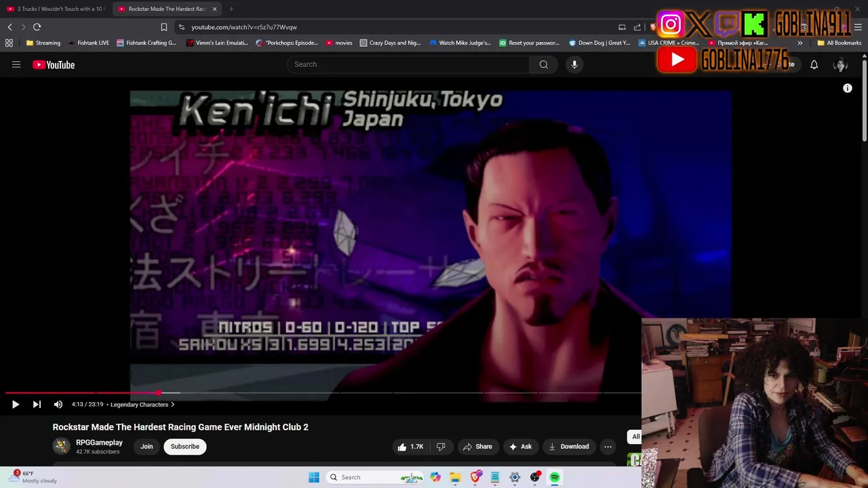868x488 pixels.
Task: Go to the YouTube home logo
Action: pyautogui.click(x=54, y=64)
